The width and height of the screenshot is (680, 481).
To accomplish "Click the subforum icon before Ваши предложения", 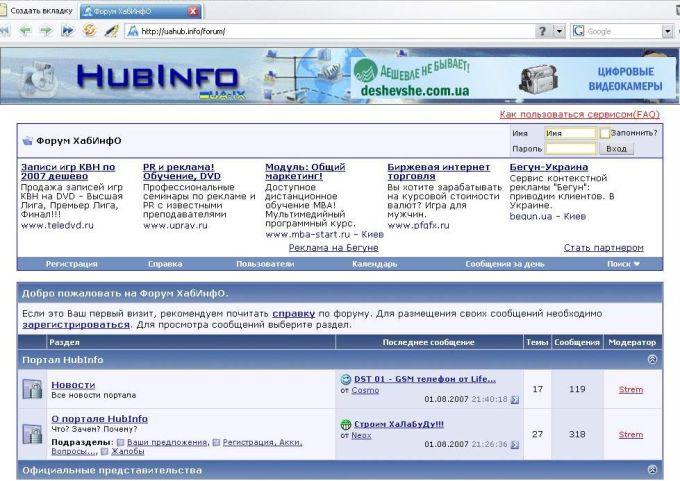I will click(121, 442).
